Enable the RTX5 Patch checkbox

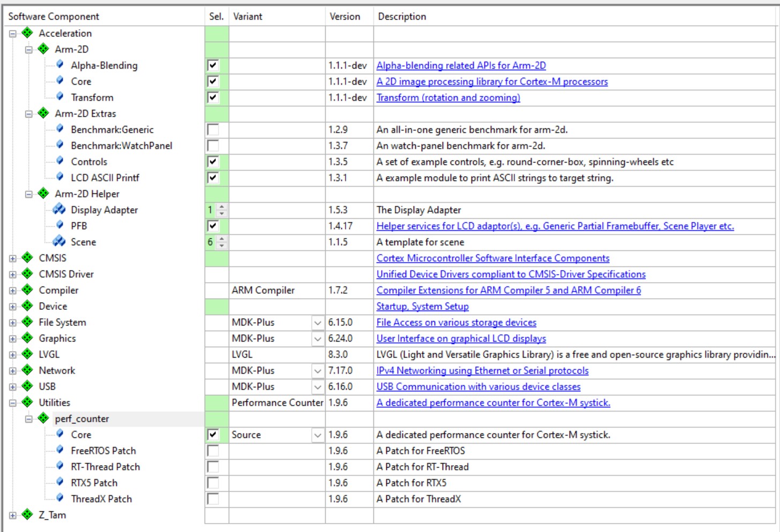(213, 483)
